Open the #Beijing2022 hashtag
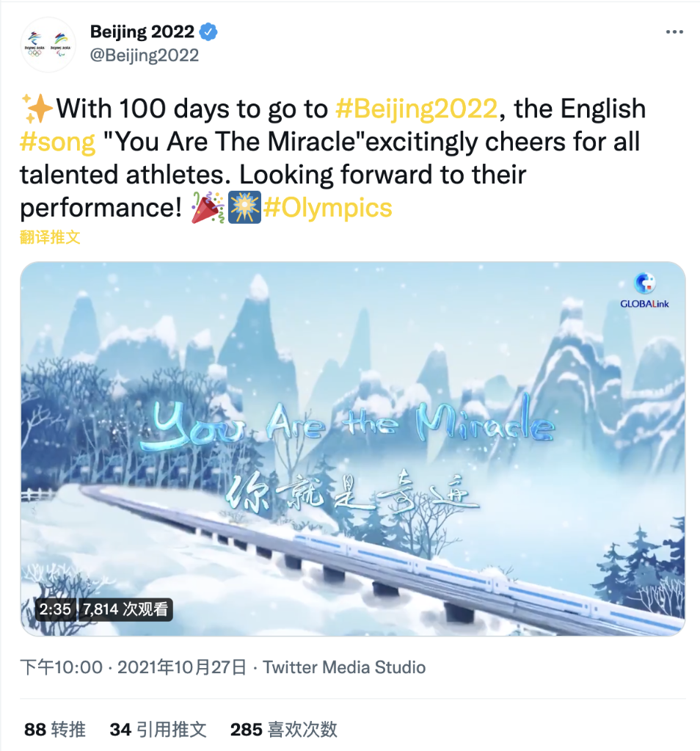 pos(416,109)
